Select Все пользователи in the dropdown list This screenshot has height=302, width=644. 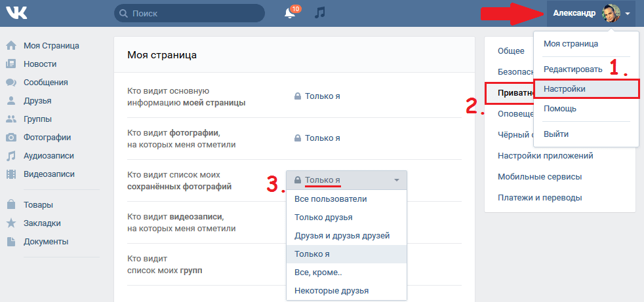coord(331,199)
